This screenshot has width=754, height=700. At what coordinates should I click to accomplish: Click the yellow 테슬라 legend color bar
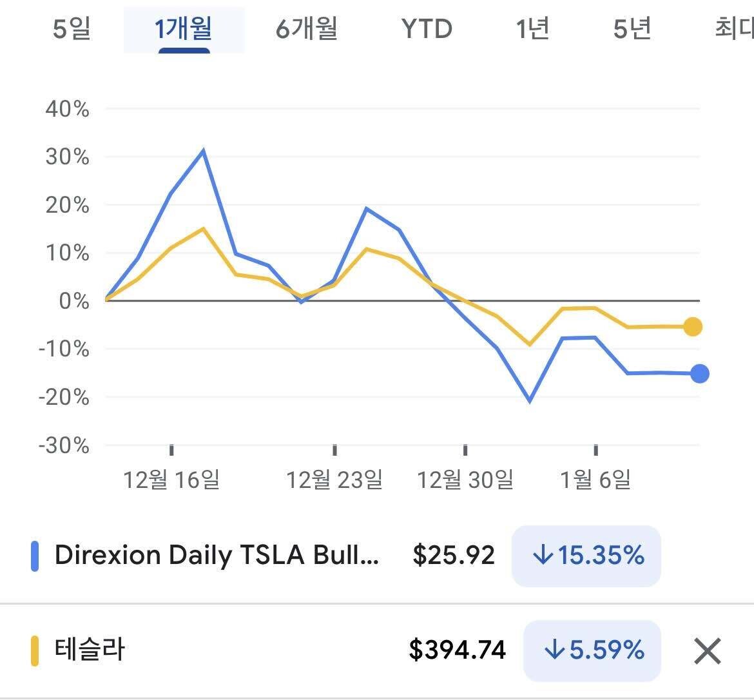click(35, 650)
